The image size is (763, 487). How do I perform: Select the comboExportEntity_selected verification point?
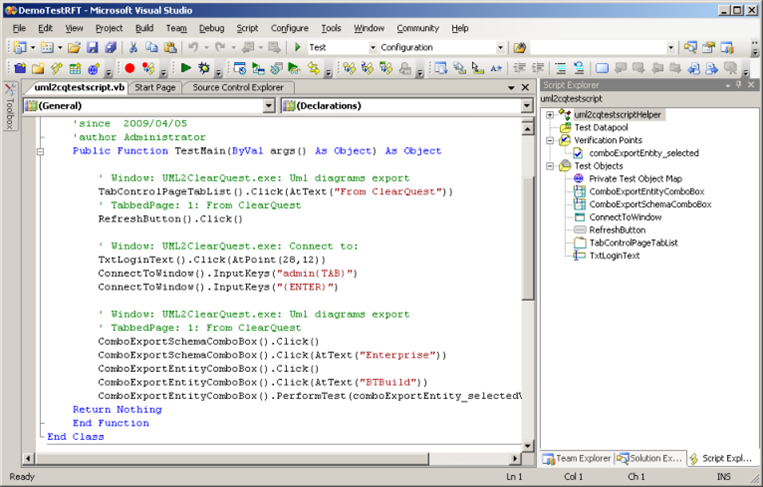point(643,153)
